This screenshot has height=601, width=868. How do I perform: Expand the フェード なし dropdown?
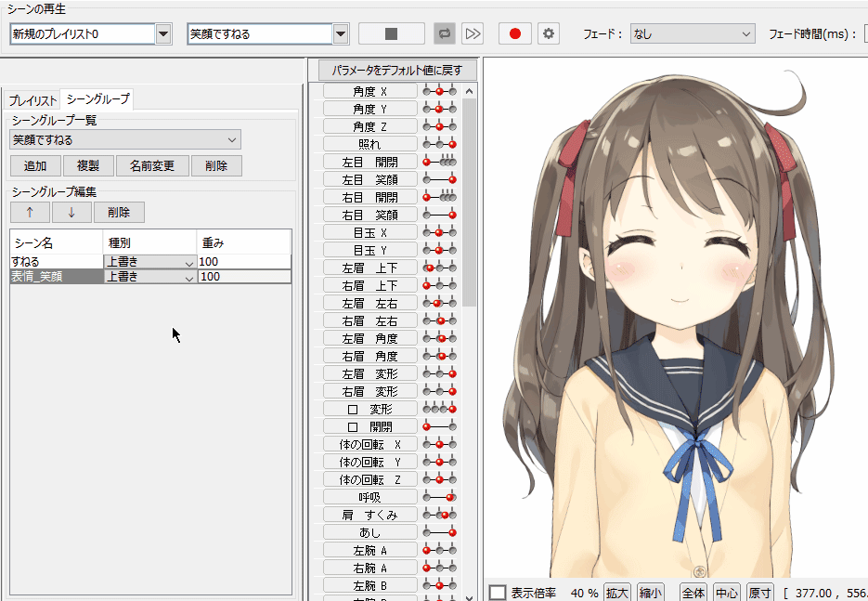[x=693, y=33]
